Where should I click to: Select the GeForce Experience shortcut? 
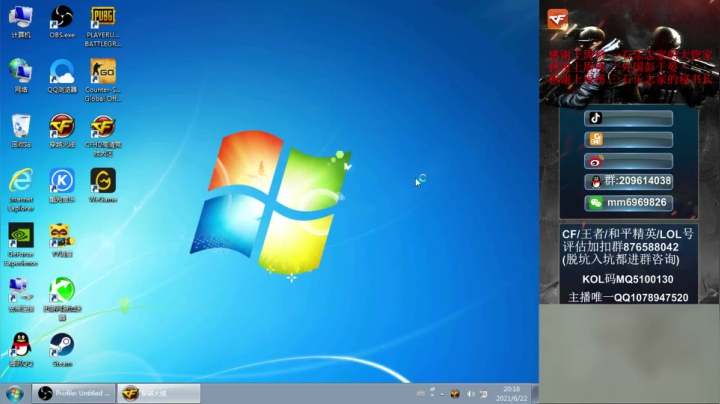(21, 244)
